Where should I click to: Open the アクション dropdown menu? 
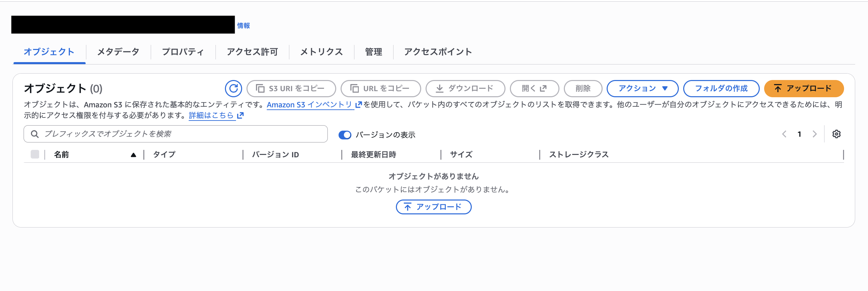pyautogui.click(x=642, y=88)
